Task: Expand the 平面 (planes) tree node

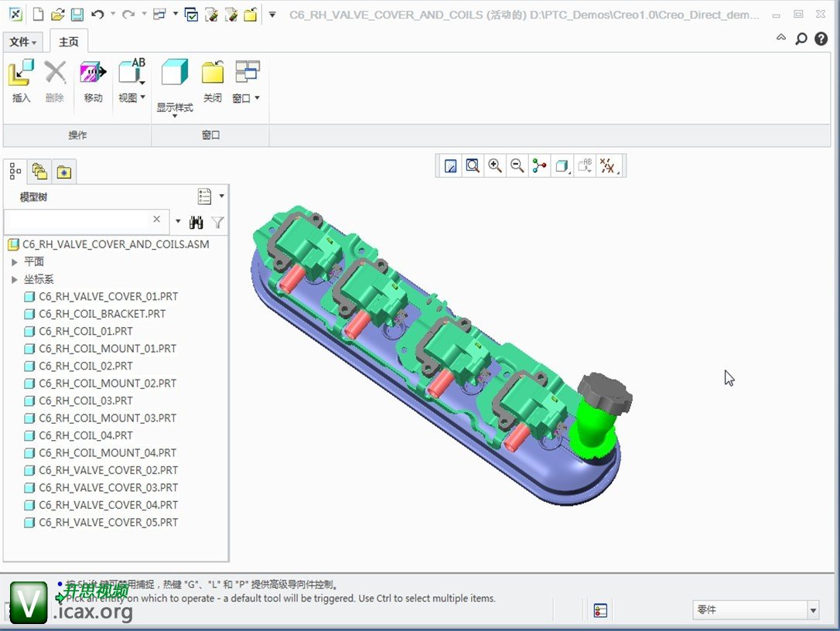Action: click(15, 262)
